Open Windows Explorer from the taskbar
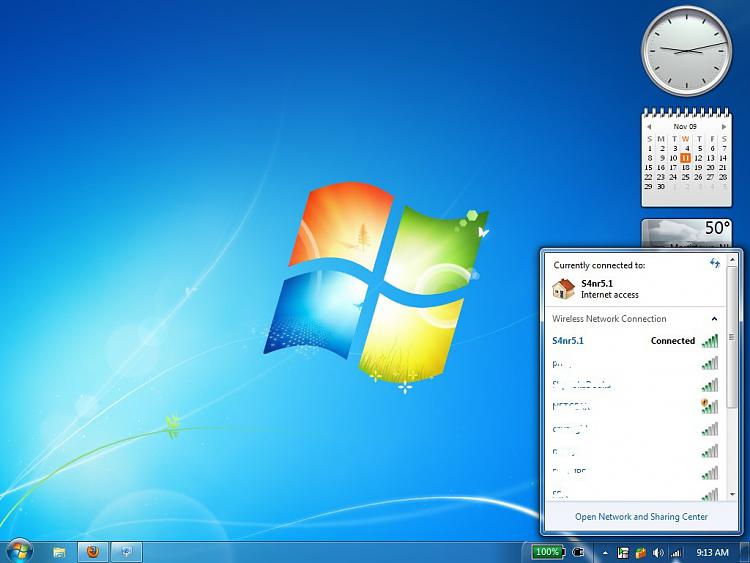Screen dimensions: 750x563 [x=59, y=552]
